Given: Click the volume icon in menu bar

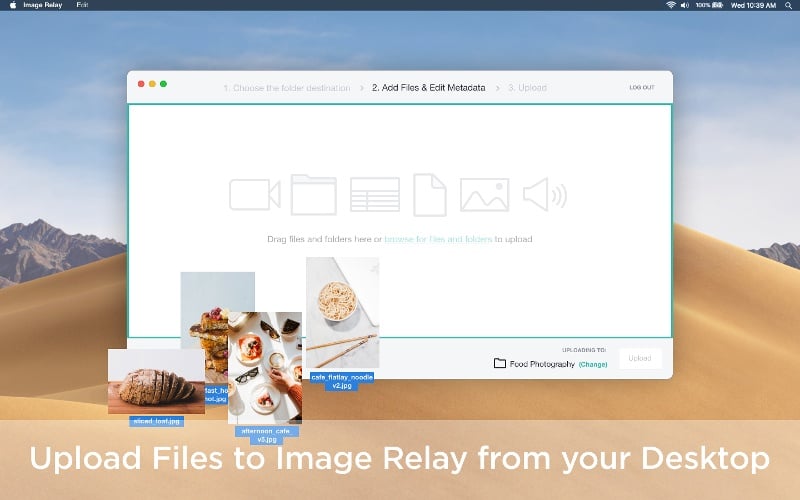Looking at the screenshot, I should coord(685,5).
